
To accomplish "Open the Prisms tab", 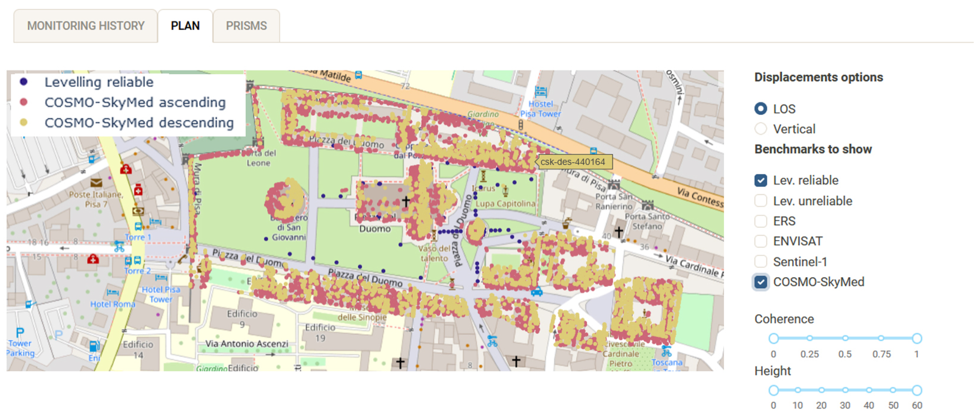I will 246,26.
